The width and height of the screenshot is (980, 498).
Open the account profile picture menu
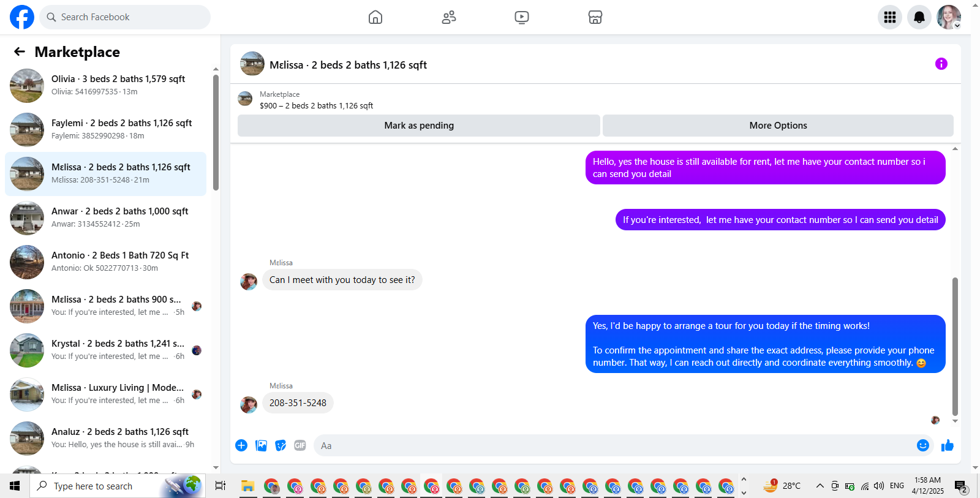click(949, 17)
